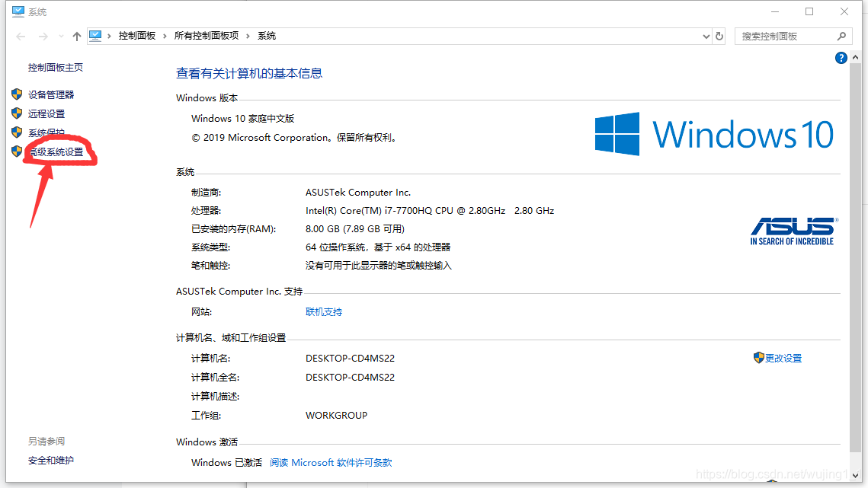Select 控制面板 in breadcrumb path
Screen dimensions: 868x488
136,36
